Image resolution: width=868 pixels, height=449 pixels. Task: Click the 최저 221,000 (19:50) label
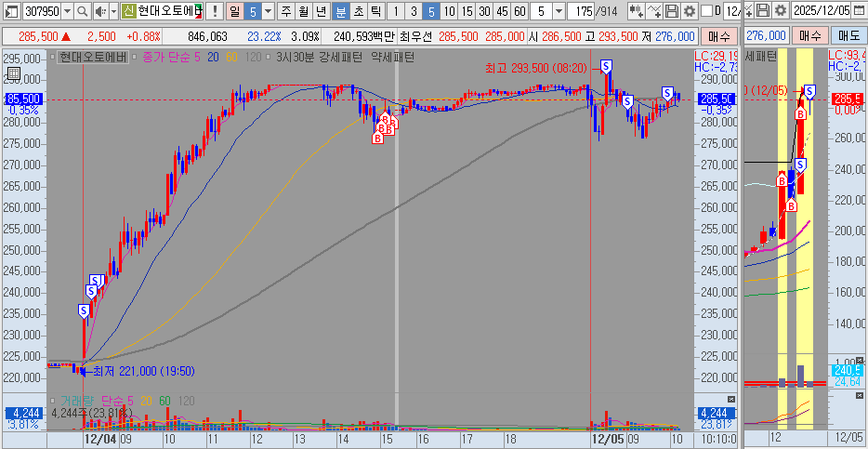(x=144, y=370)
